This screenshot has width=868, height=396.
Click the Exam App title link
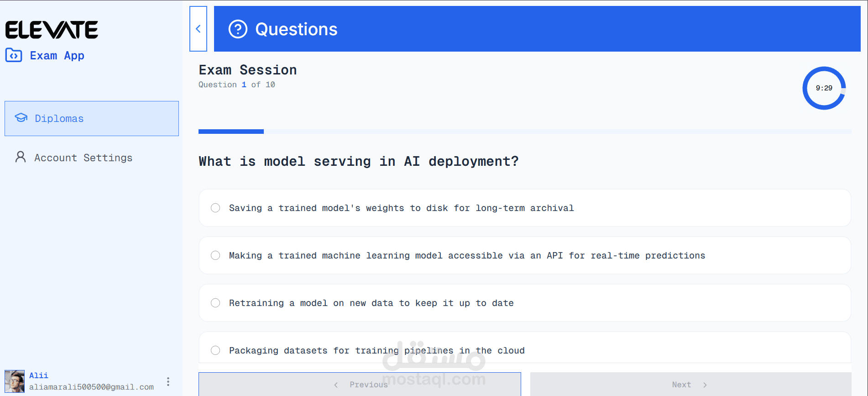pos(57,56)
